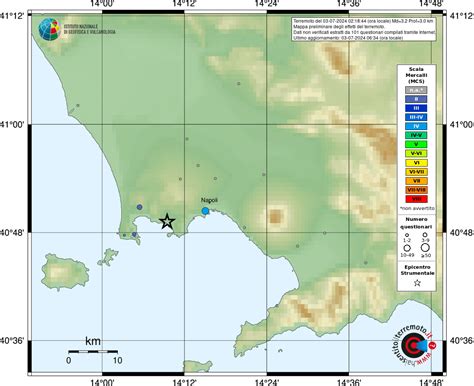The height and width of the screenshot is (386, 474).
Task: Select the V-VI legend swatch
Action: click(416, 154)
